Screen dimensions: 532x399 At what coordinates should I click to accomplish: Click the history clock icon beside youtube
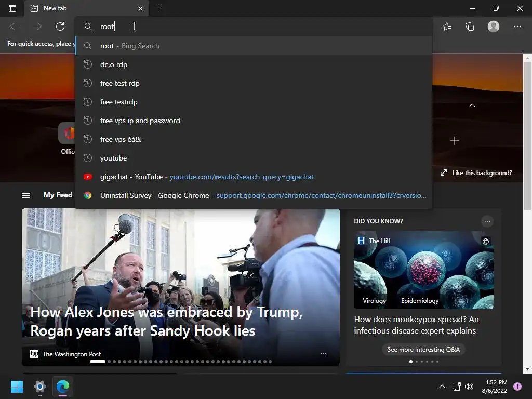pyautogui.click(x=88, y=158)
